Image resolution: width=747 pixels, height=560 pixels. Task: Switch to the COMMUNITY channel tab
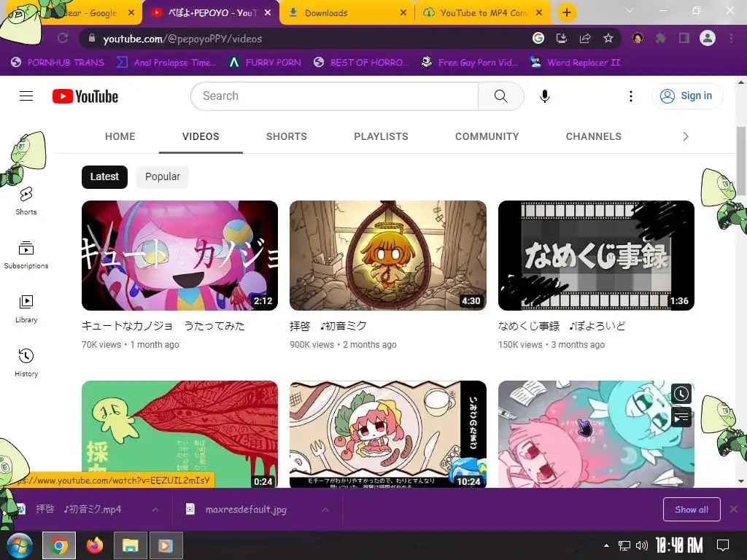tap(487, 136)
